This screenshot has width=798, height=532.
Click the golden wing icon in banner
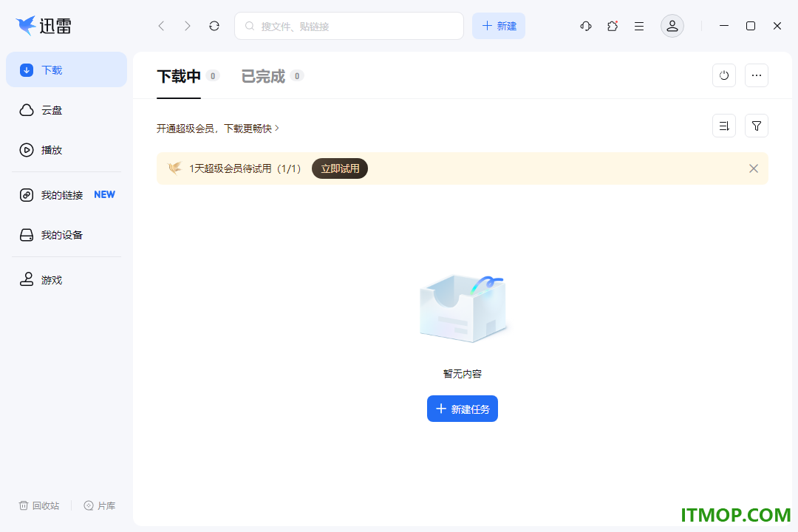pyautogui.click(x=174, y=168)
